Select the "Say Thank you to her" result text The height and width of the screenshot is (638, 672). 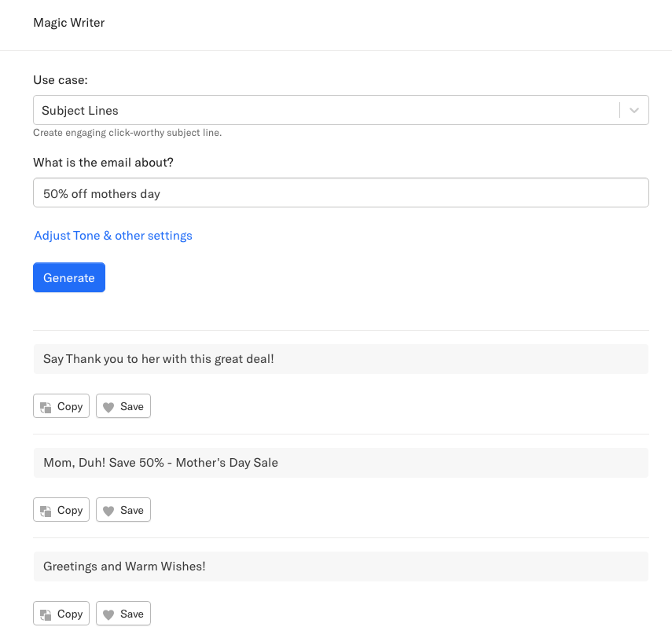tap(159, 359)
